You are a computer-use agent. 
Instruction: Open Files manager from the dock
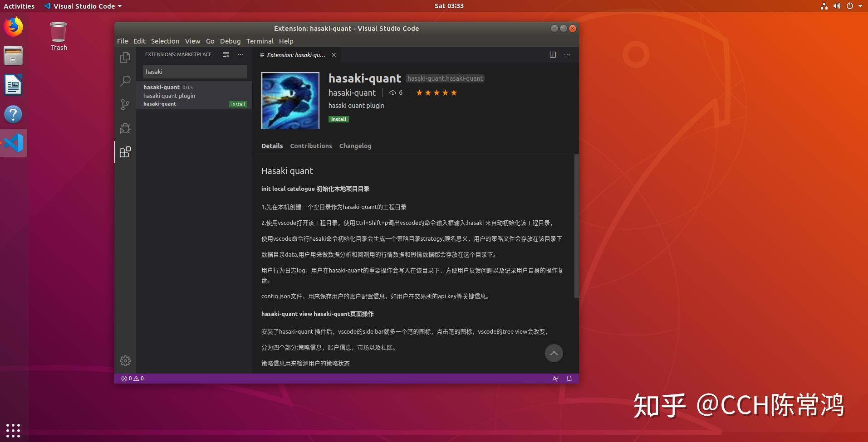(13, 56)
